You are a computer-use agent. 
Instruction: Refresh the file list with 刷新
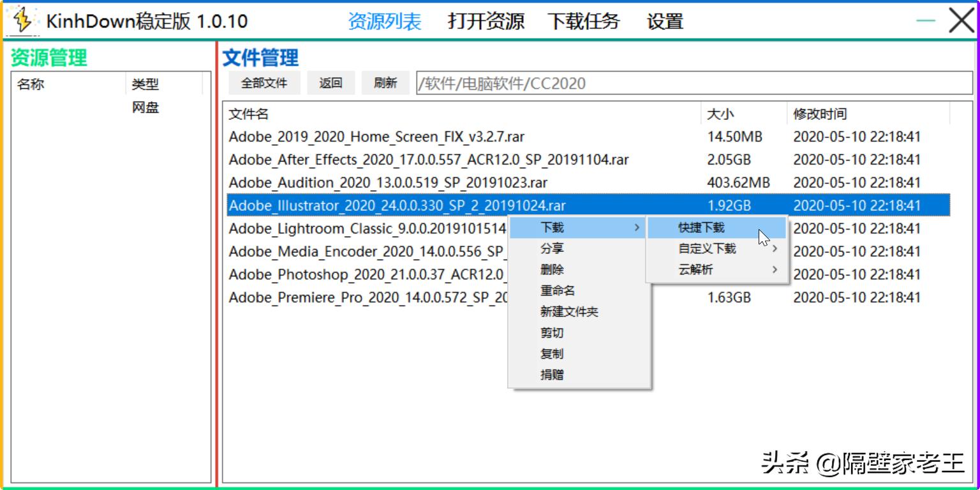pos(385,82)
